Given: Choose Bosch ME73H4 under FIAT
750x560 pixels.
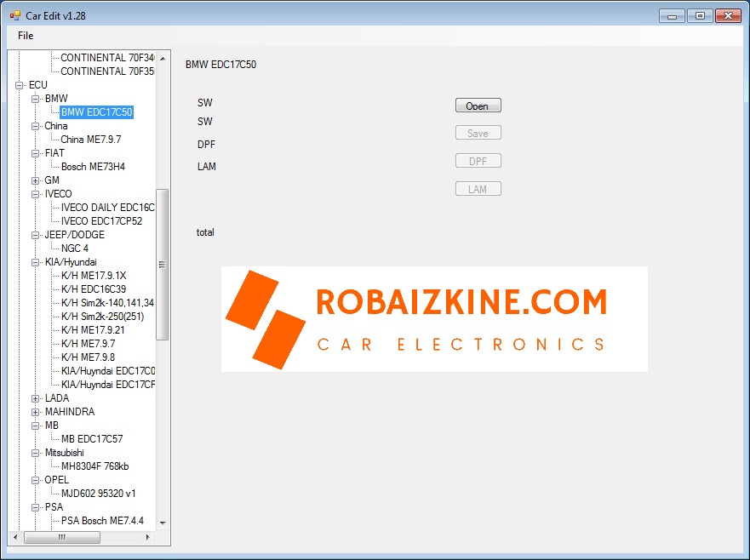Looking at the screenshot, I should tap(93, 167).
